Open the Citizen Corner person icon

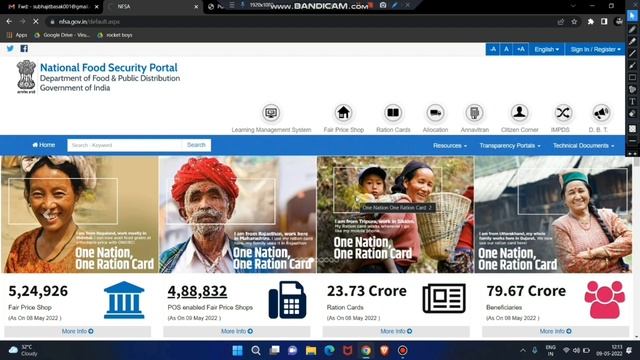point(519,113)
